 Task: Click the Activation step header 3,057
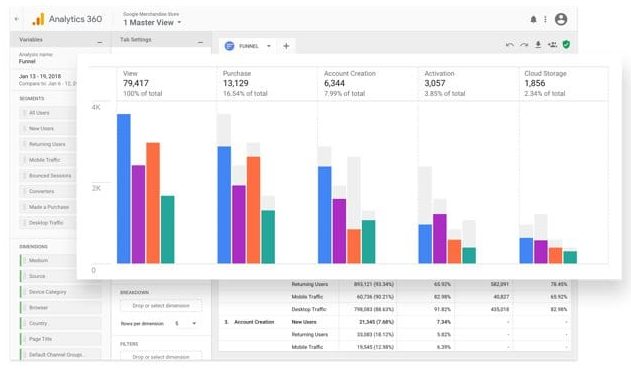468,83
